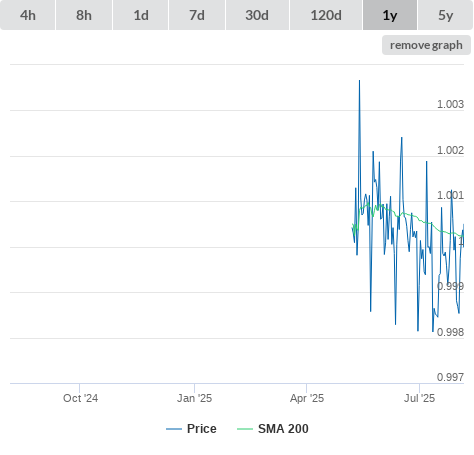Show the 30d price history
The height and width of the screenshot is (455, 474).
[x=257, y=15]
